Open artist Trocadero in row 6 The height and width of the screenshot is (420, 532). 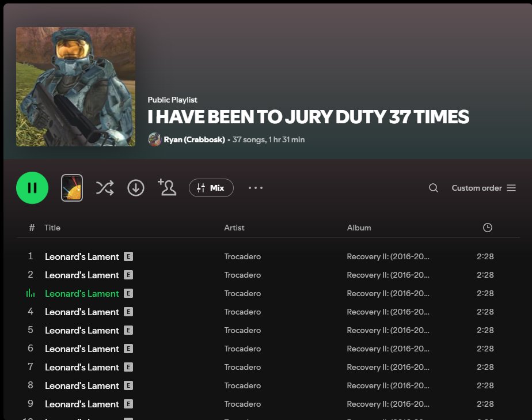pos(242,349)
